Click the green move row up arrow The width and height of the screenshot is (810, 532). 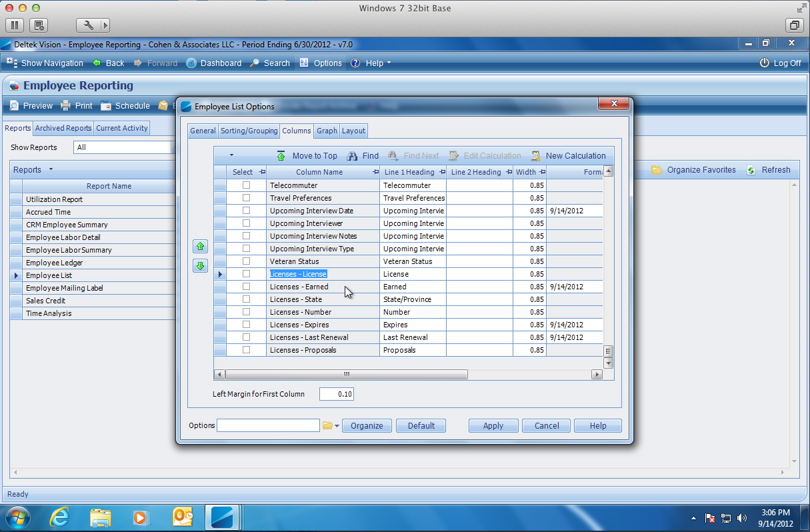[x=200, y=247]
